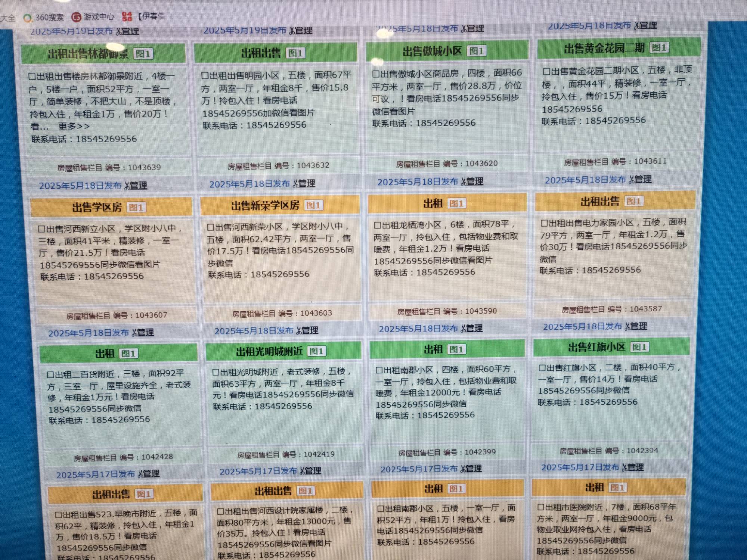
Task: Select the 出租出售明园小区 description text
Action: click(x=276, y=94)
